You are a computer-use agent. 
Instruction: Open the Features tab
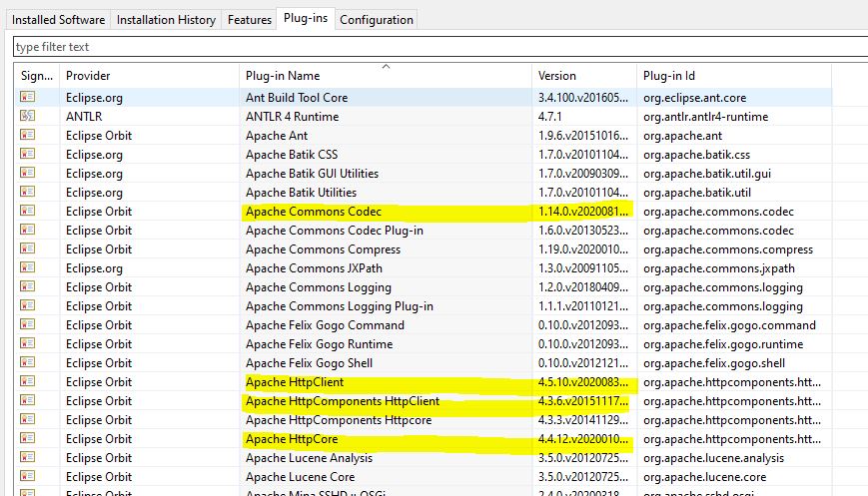click(249, 20)
